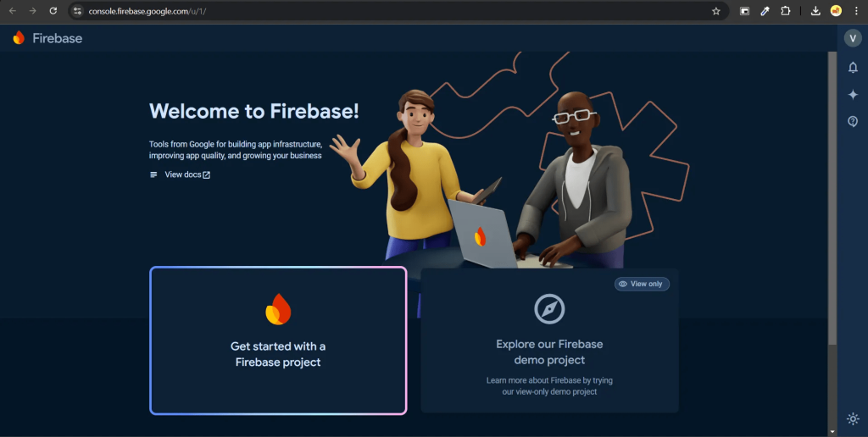Image resolution: width=868 pixels, height=437 pixels.
Task: Open Explore our Firebase demo project card
Action: tap(549, 340)
